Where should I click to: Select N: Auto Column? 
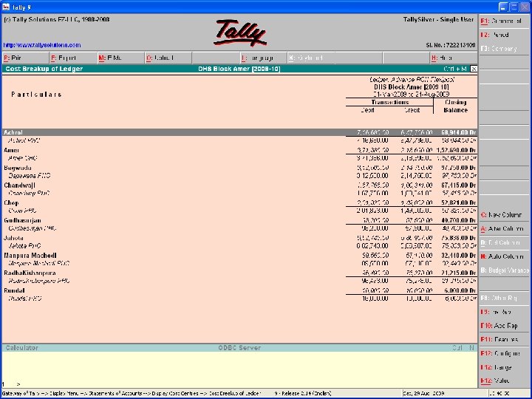point(504,256)
